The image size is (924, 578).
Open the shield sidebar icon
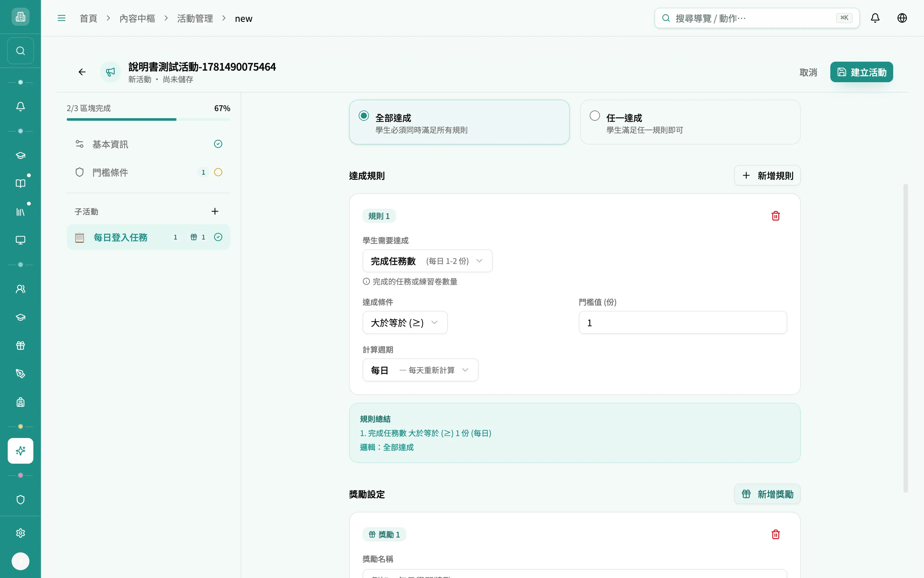[x=21, y=500]
